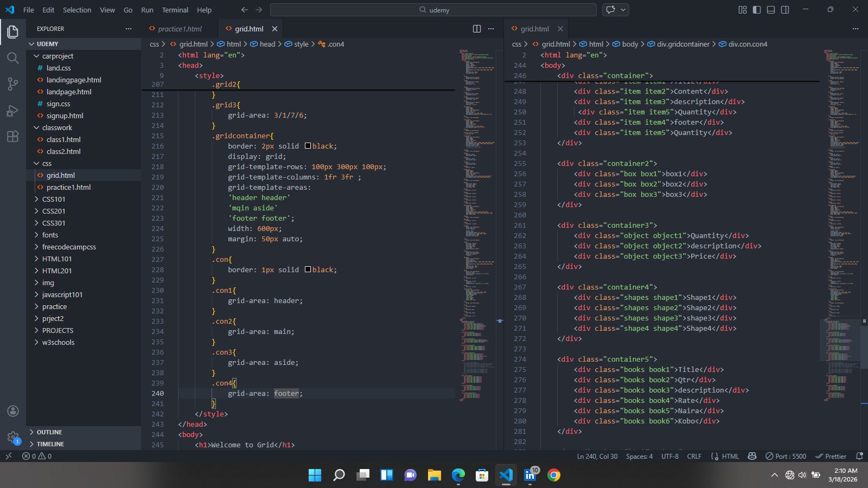
Task: Click Port : 5500 in status bar
Action: 786,456
